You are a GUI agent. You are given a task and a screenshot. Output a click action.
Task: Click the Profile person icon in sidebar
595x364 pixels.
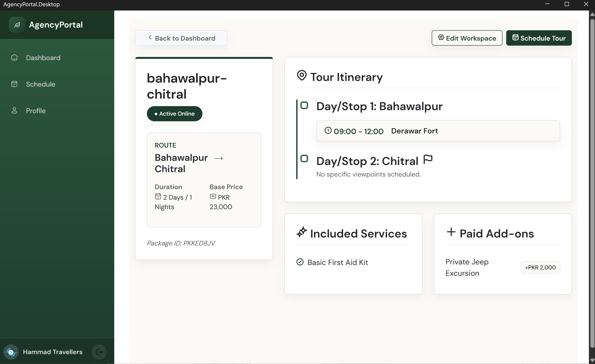tap(14, 111)
